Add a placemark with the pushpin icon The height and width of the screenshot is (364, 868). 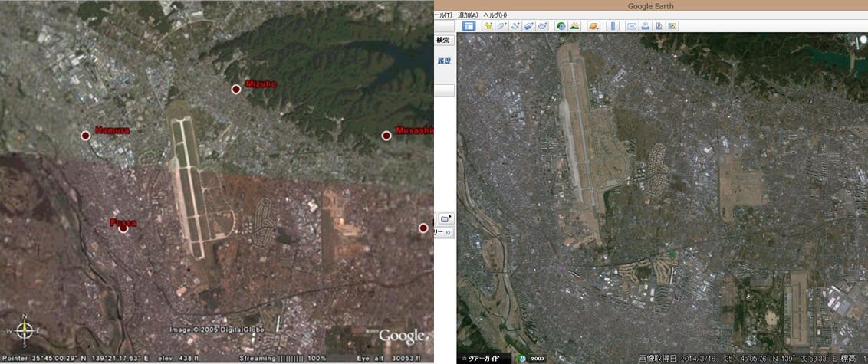tap(488, 26)
